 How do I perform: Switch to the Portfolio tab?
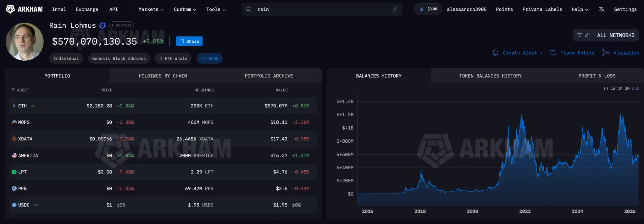tap(57, 76)
